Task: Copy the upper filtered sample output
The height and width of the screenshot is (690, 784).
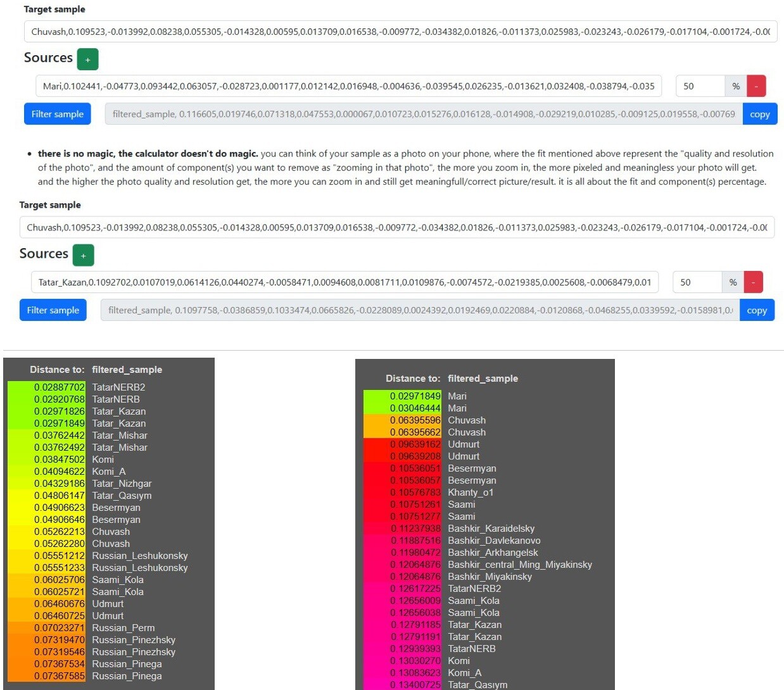Action: click(759, 115)
